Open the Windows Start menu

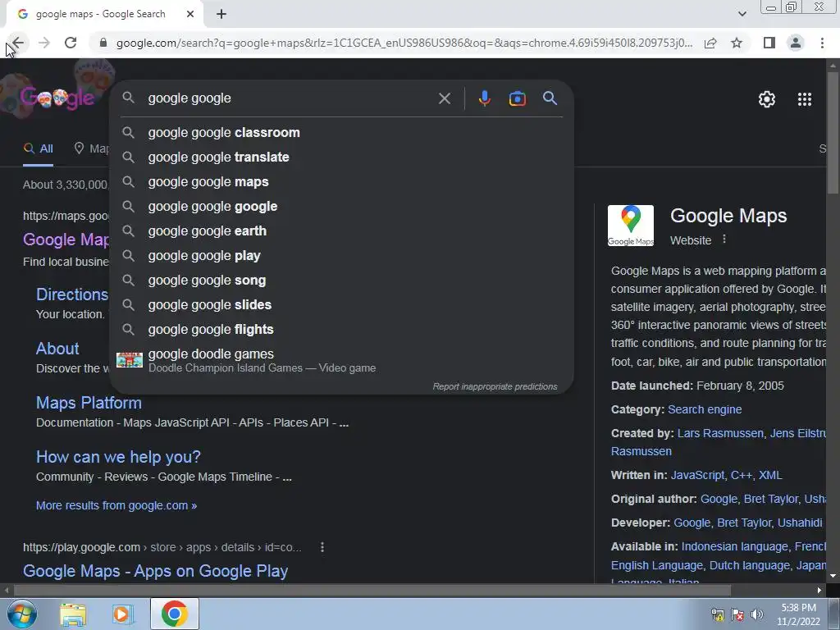coord(21,614)
